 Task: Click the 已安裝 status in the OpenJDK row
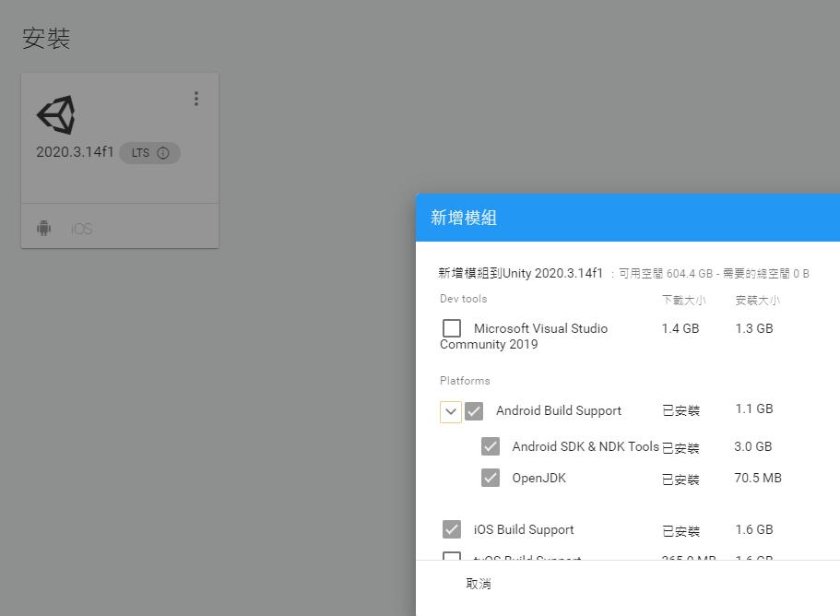pos(680,480)
